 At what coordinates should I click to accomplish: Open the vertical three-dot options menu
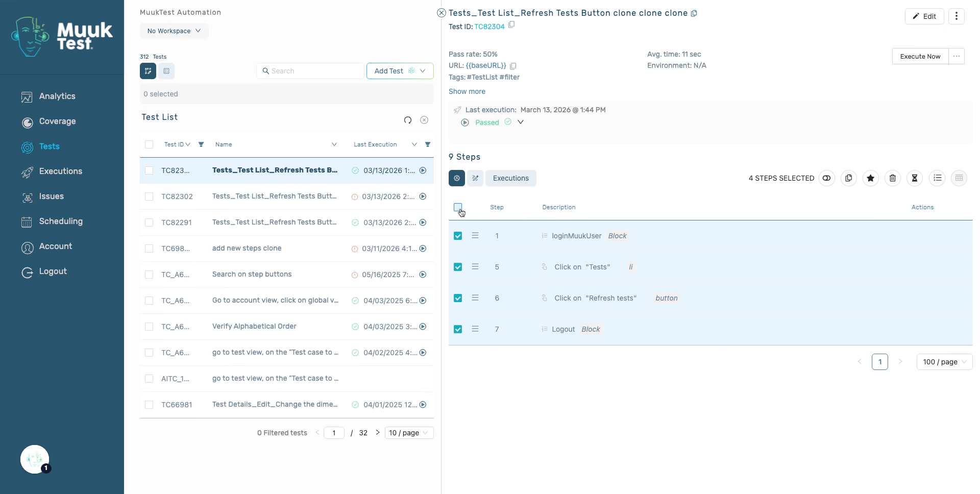[x=957, y=16]
